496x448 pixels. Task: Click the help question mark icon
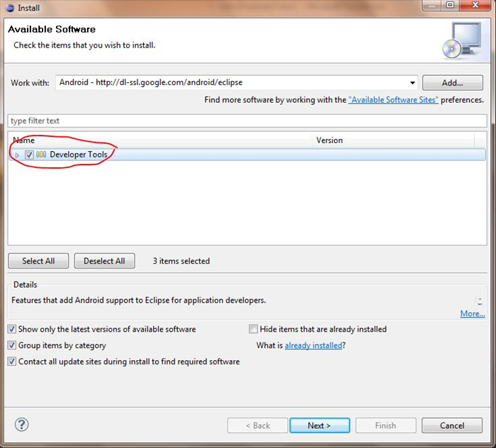pos(22,425)
